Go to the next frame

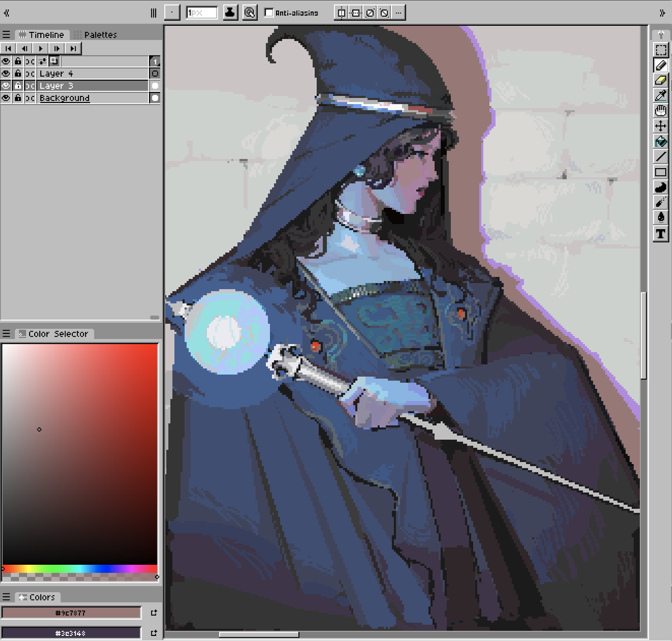[57, 49]
